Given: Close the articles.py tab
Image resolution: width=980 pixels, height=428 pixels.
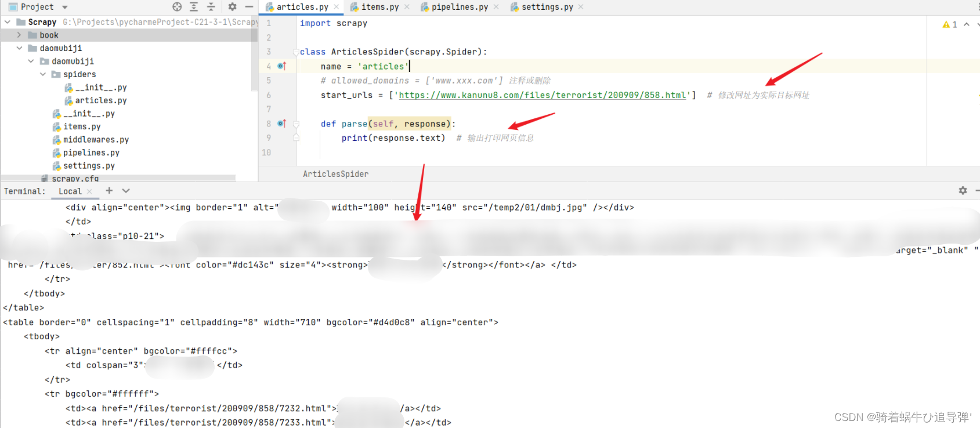Looking at the screenshot, I should [337, 7].
